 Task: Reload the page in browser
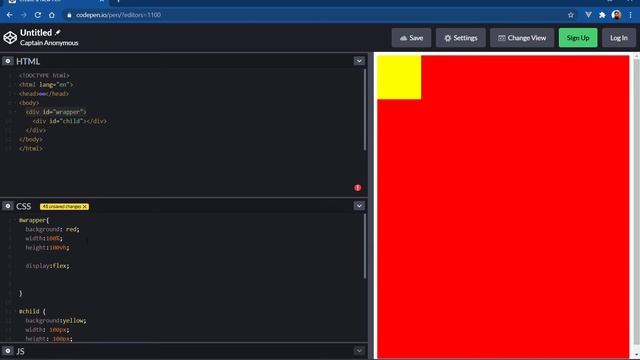click(x=38, y=15)
